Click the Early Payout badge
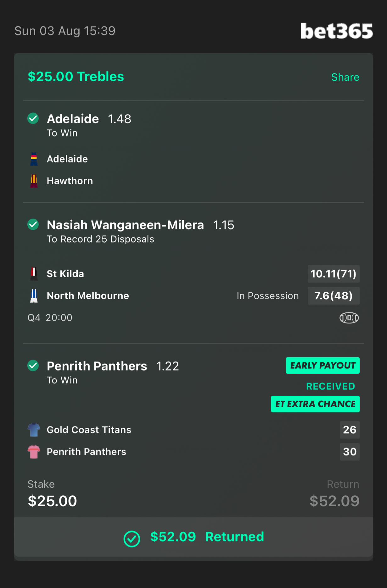 click(x=322, y=365)
